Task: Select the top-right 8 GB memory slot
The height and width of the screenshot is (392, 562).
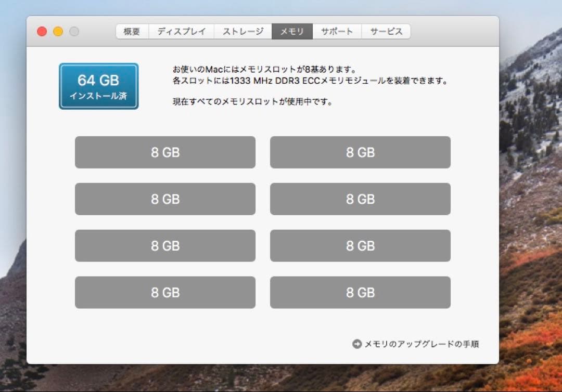Action: pos(360,152)
